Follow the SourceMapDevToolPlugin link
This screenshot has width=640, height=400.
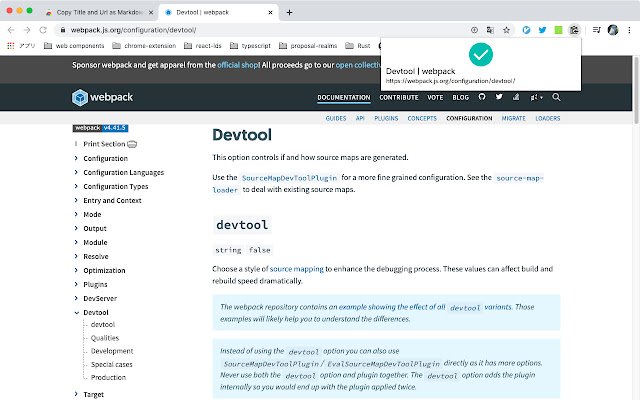point(289,178)
